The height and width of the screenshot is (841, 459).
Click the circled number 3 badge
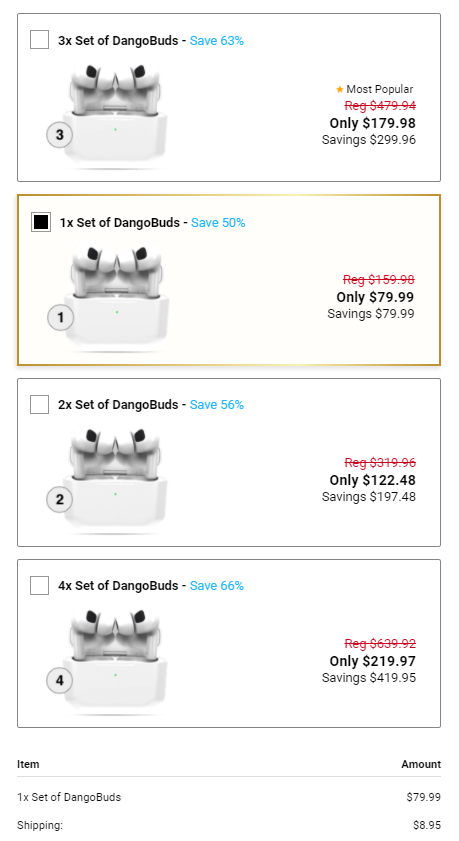[x=60, y=135]
